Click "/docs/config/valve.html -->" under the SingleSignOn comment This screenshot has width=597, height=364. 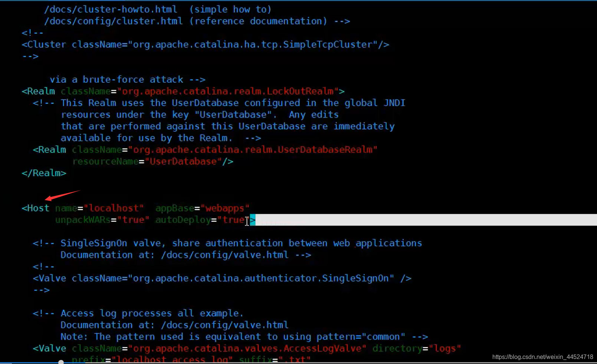pos(236,255)
